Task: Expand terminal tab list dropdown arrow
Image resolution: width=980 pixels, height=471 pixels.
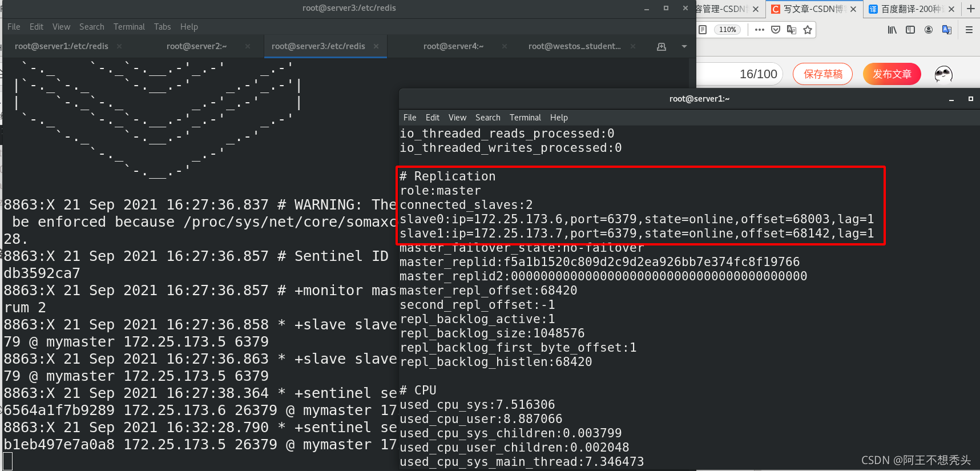Action: pyautogui.click(x=684, y=47)
